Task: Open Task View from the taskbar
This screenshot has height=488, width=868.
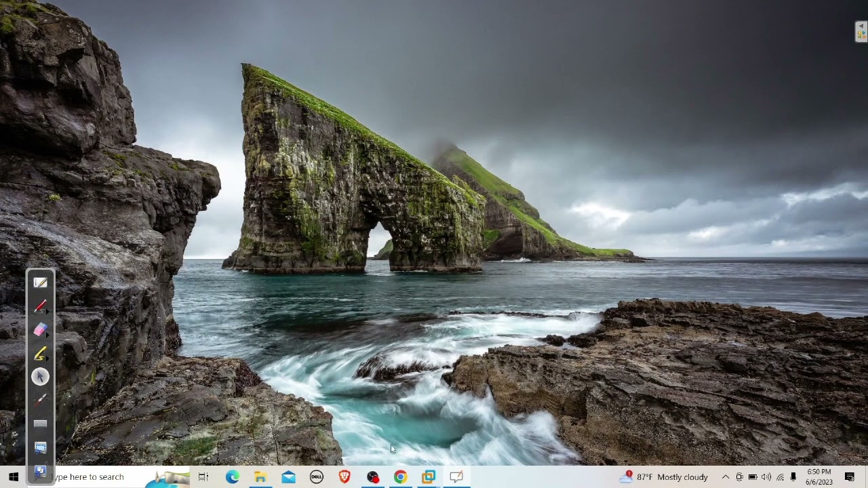Action: (203, 477)
